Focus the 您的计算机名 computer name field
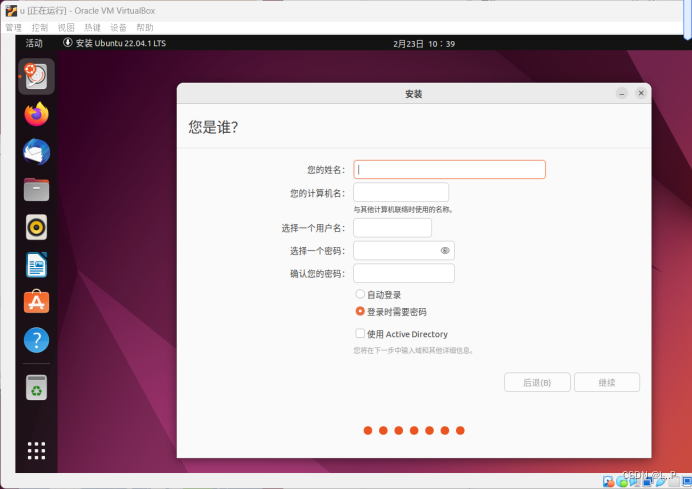This screenshot has height=489, width=692. [x=401, y=192]
